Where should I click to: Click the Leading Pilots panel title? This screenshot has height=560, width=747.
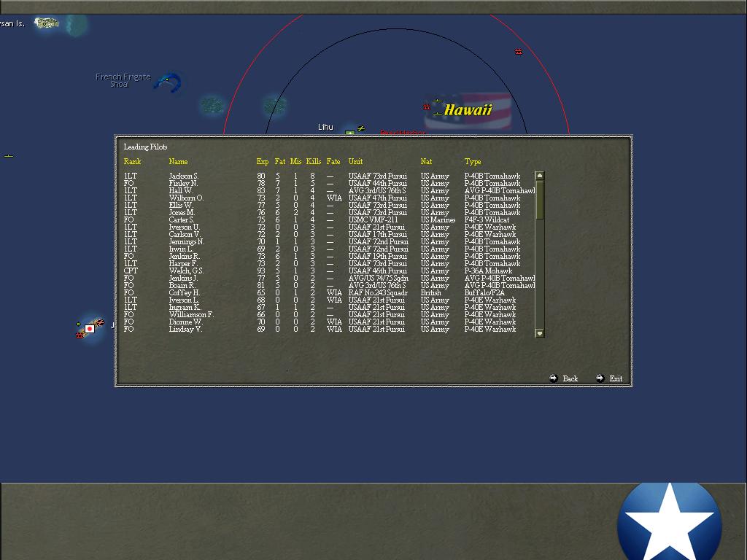coord(145,147)
